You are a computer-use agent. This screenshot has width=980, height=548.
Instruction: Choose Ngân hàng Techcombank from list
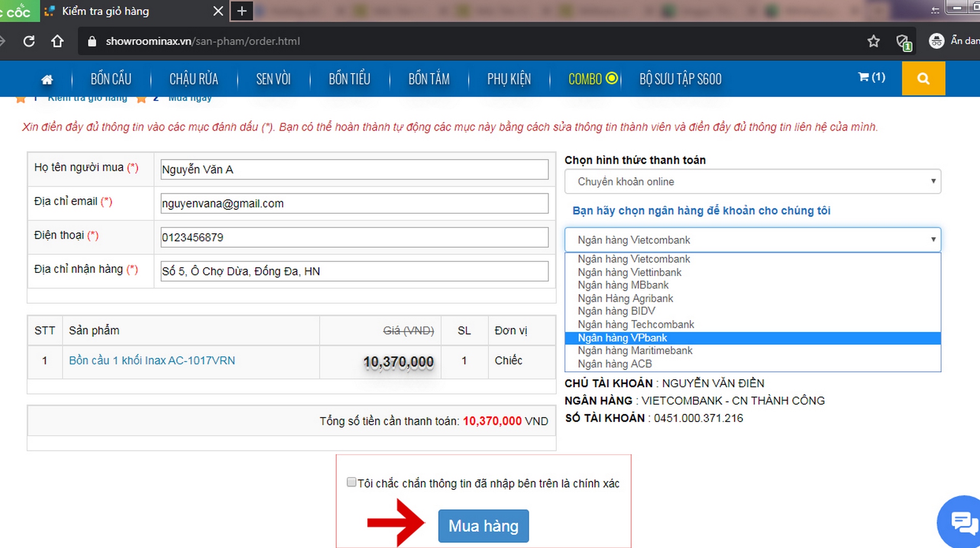click(635, 325)
